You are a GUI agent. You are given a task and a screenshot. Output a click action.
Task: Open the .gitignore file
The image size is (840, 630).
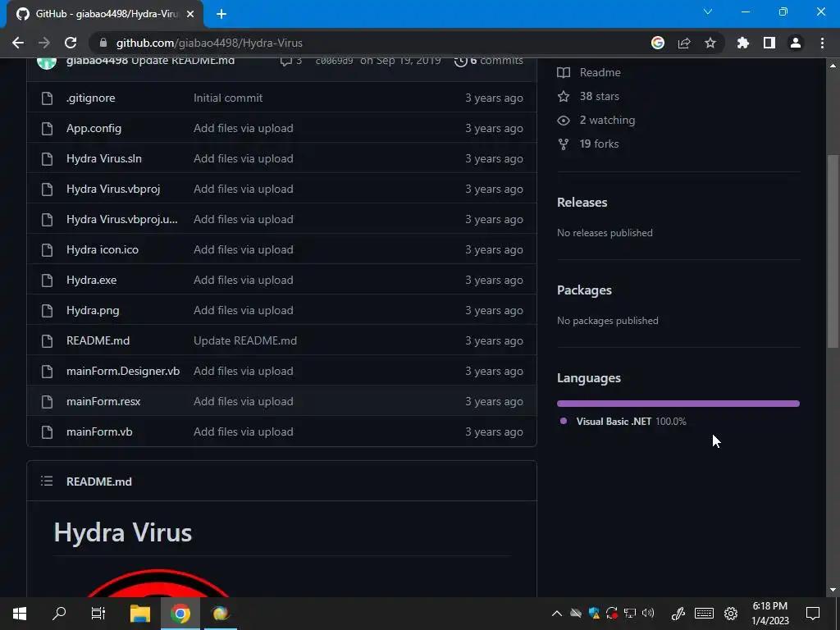(90, 98)
